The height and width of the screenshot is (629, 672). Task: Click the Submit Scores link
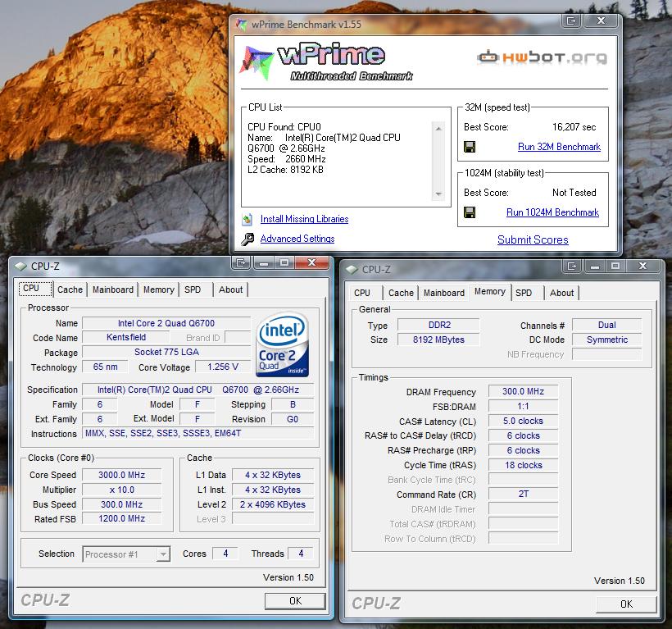coord(533,239)
